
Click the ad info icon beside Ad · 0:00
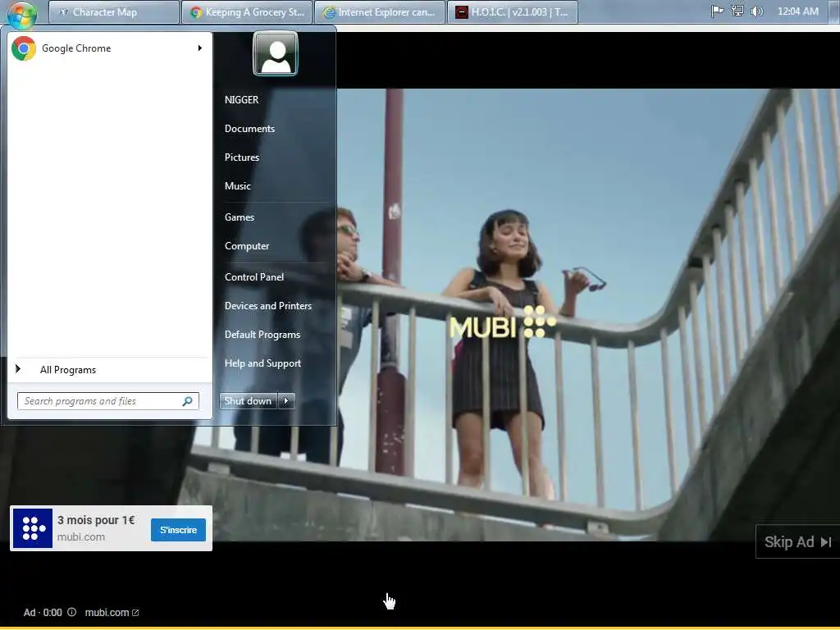[72, 612]
